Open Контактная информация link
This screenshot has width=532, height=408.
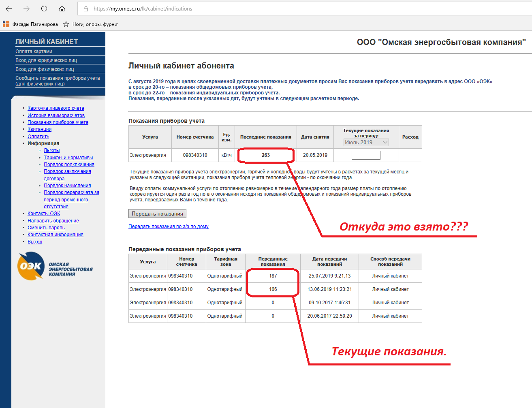point(56,235)
